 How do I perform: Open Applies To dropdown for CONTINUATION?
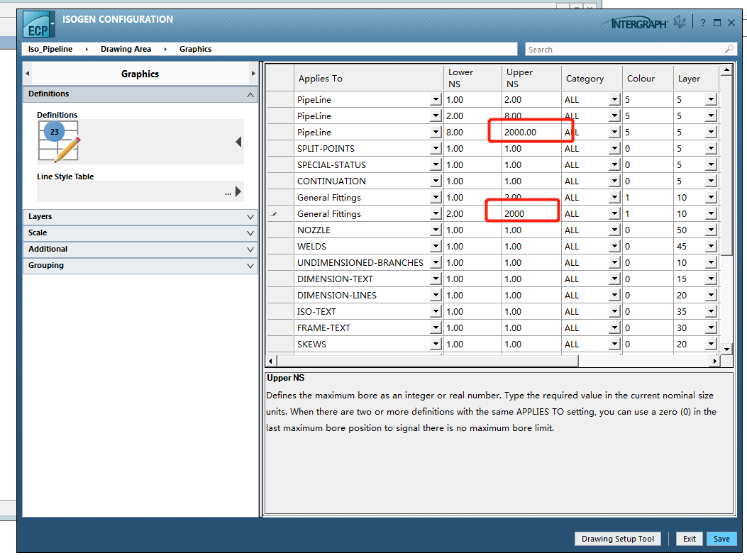[x=436, y=181]
